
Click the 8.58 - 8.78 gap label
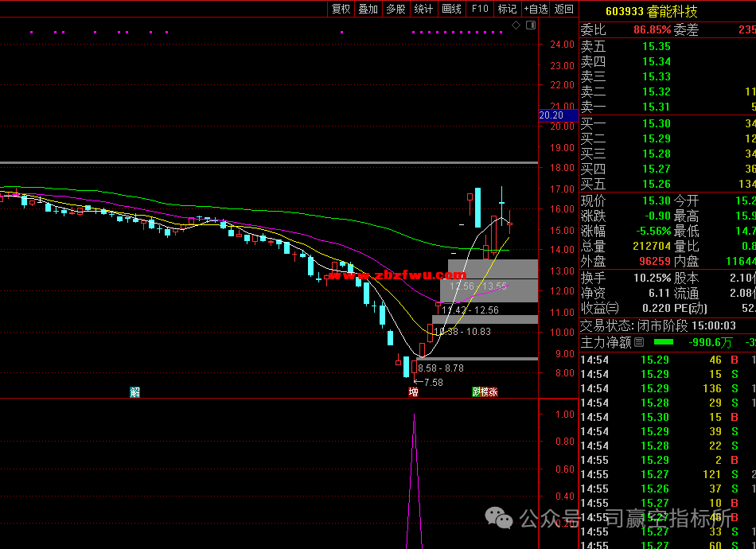pos(441,368)
